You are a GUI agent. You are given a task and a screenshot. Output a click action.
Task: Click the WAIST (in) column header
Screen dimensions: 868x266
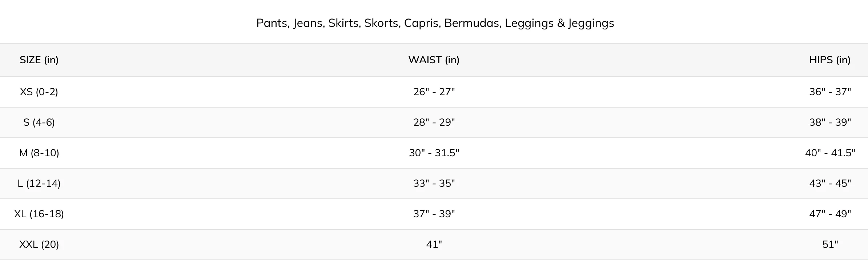(x=434, y=60)
